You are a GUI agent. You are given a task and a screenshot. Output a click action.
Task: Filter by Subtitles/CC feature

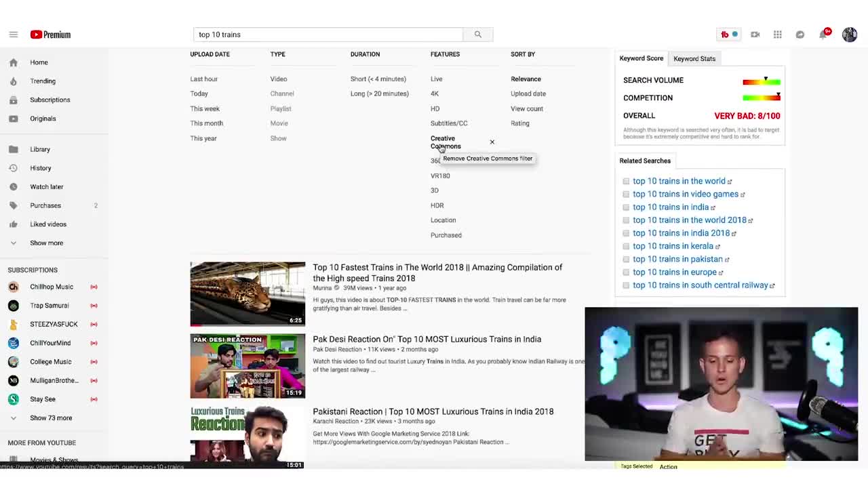(x=449, y=123)
